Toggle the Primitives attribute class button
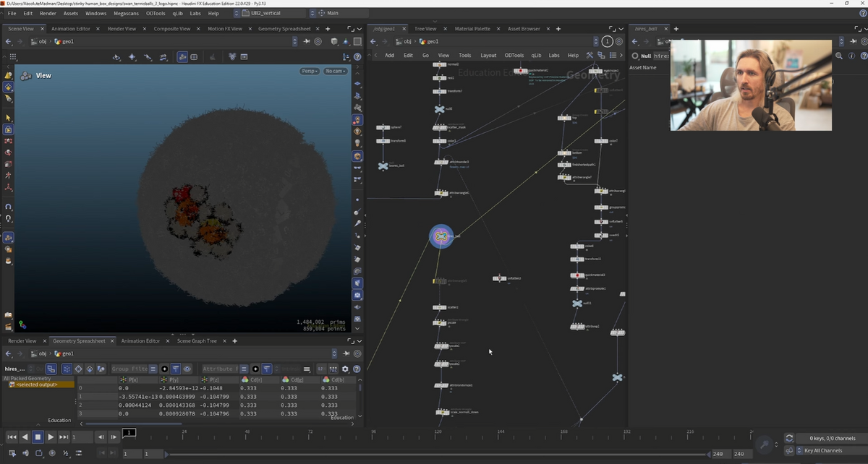The height and width of the screenshot is (464, 868). pos(90,369)
